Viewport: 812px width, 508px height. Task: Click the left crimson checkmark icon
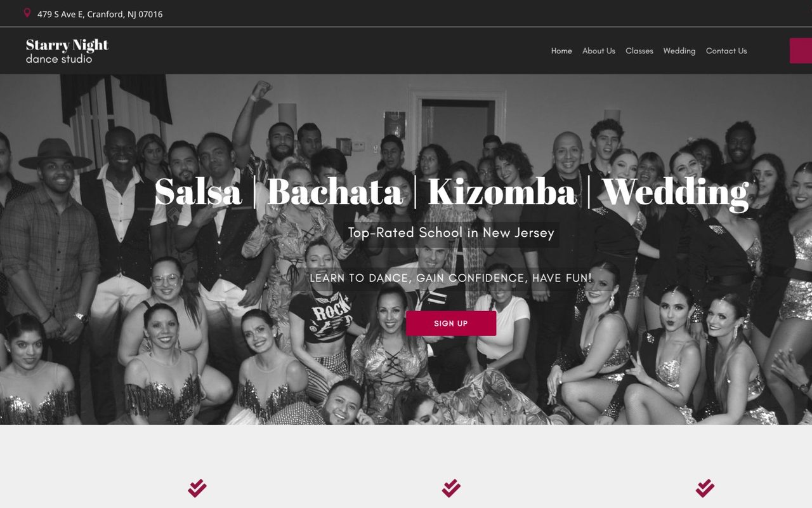pos(197,488)
